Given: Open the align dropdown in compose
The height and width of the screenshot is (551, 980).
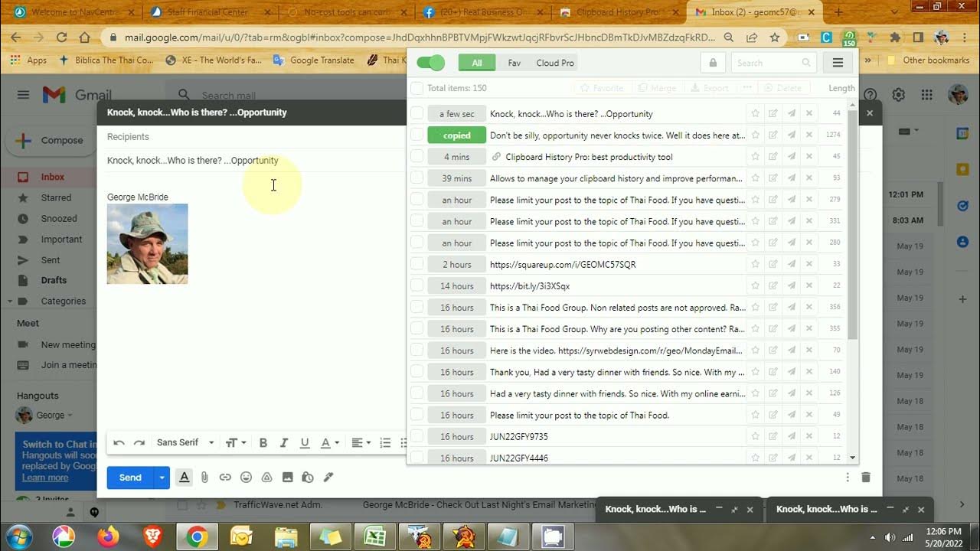Looking at the screenshot, I should 361,443.
